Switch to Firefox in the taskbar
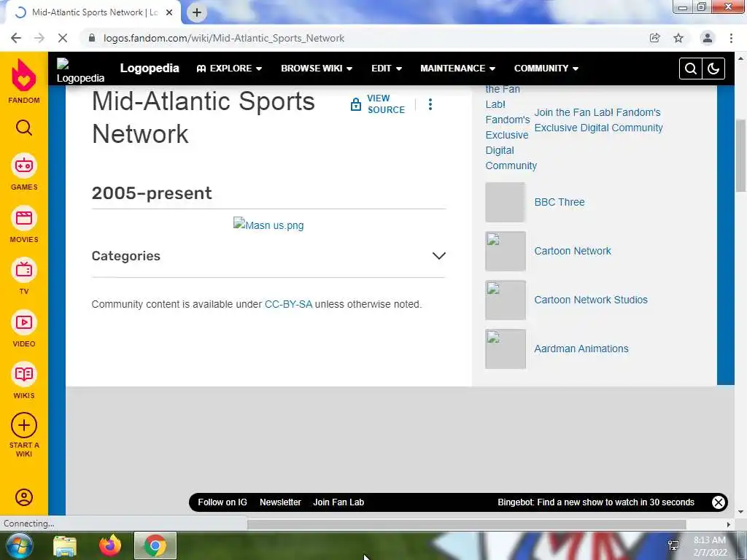Viewport: 747px width, 560px height. [x=110, y=545]
